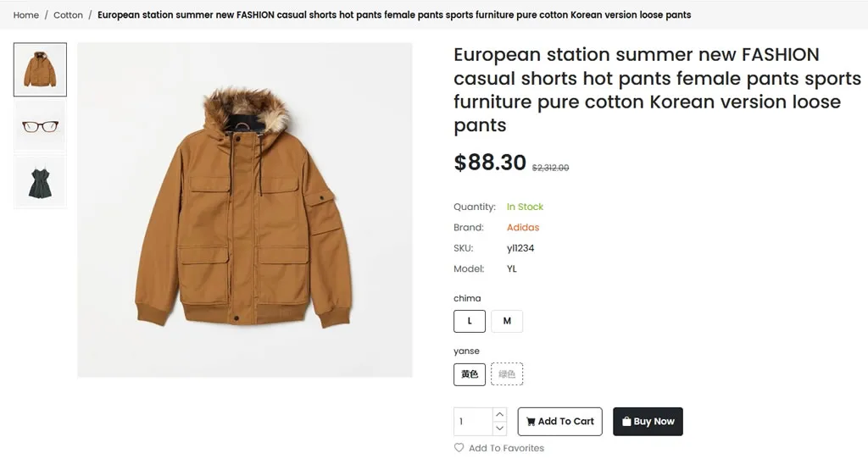Go to Home in the breadcrumb

point(26,15)
